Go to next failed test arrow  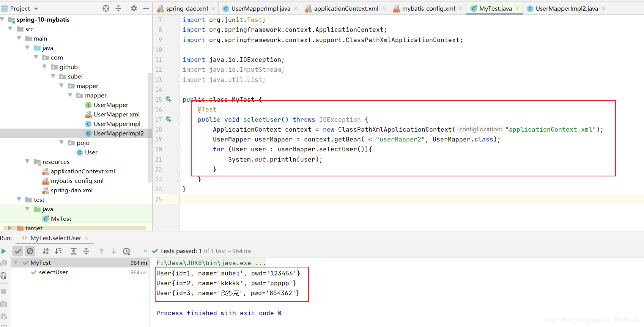pos(114,251)
